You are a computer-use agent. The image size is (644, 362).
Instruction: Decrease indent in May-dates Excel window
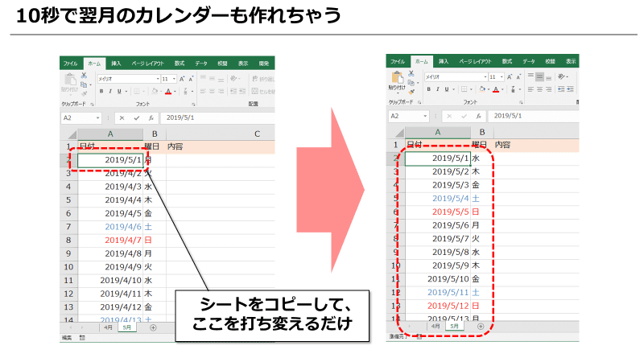point(561,89)
